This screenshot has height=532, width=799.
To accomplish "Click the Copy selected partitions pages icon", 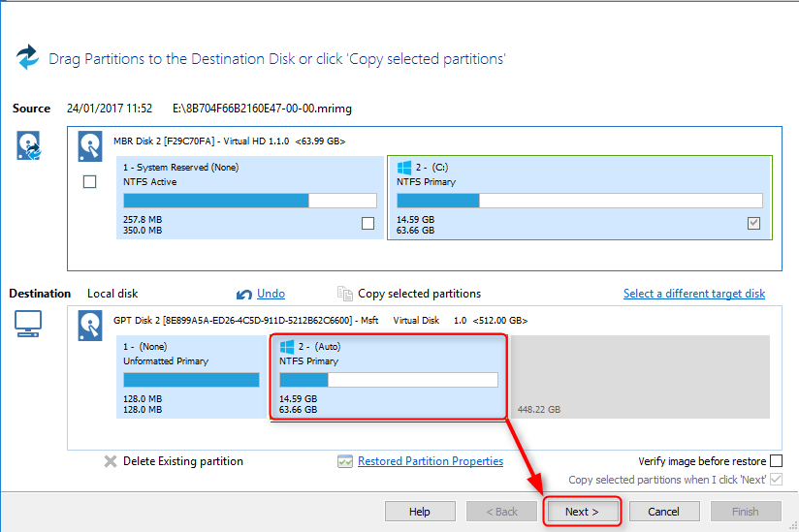I will 345,294.
